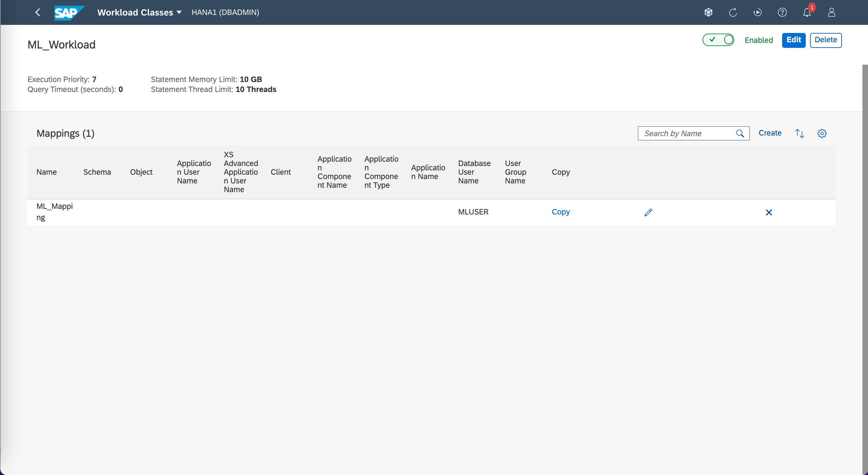Open the mappings sort icon

click(800, 133)
